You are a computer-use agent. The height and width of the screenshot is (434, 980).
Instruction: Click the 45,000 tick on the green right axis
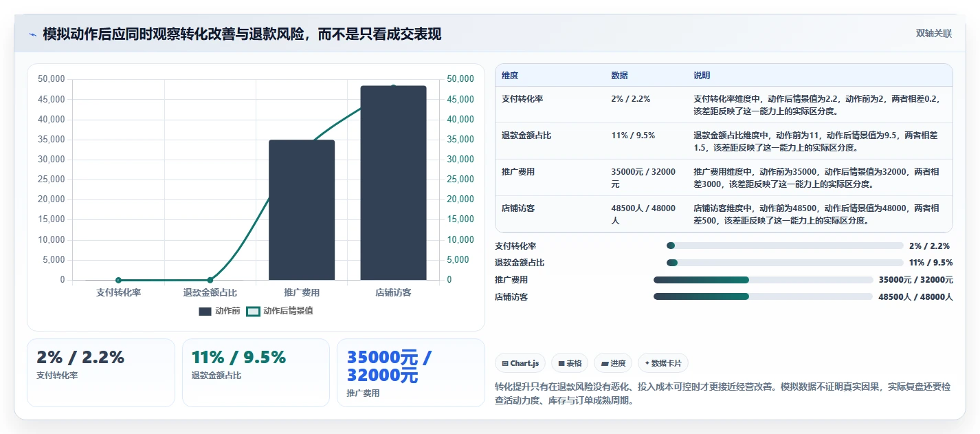pyautogui.click(x=460, y=99)
